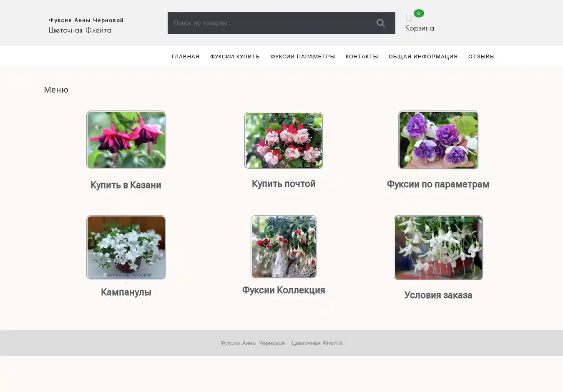Go to the Контакты page
Viewport: 563px width, 392px height.
click(x=362, y=56)
